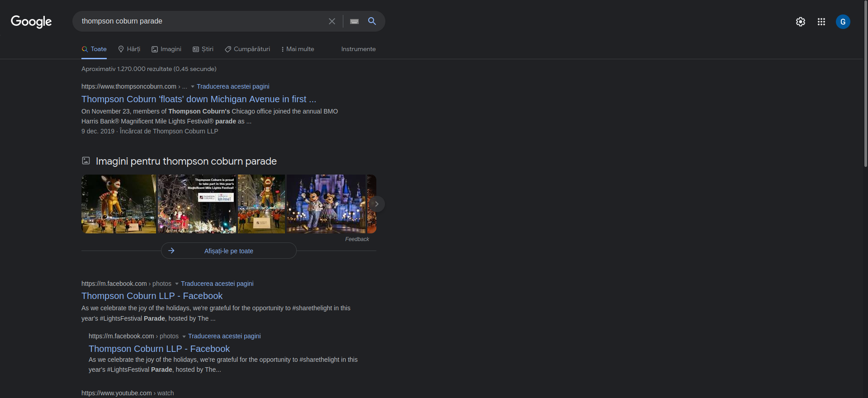
Task: Open the Google account avatar
Action: coord(843,22)
